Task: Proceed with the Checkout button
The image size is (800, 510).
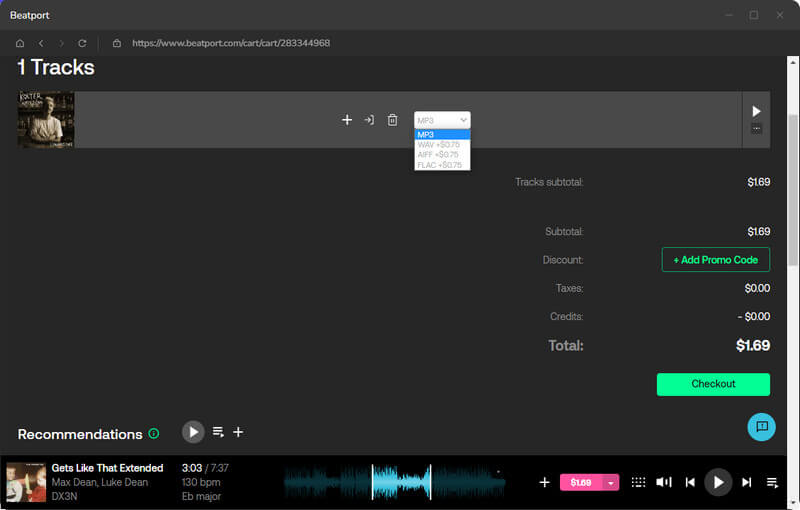Action: pos(713,384)
